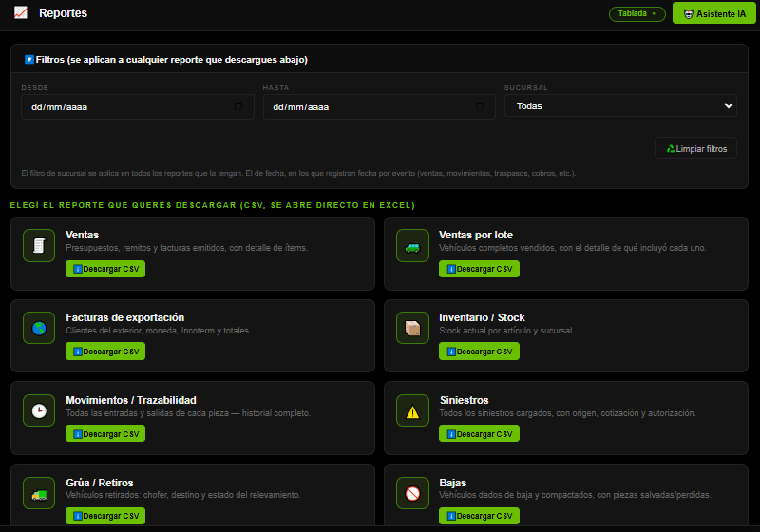Click Limpiar filtros button
760x532 pixels.
(695, 148)
